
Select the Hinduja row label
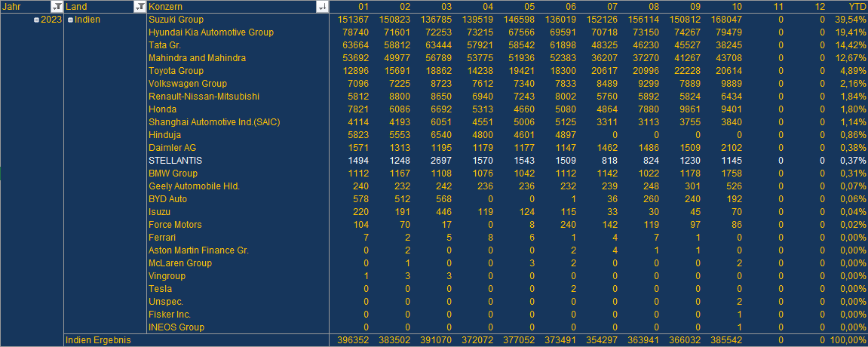pos(165,134)
